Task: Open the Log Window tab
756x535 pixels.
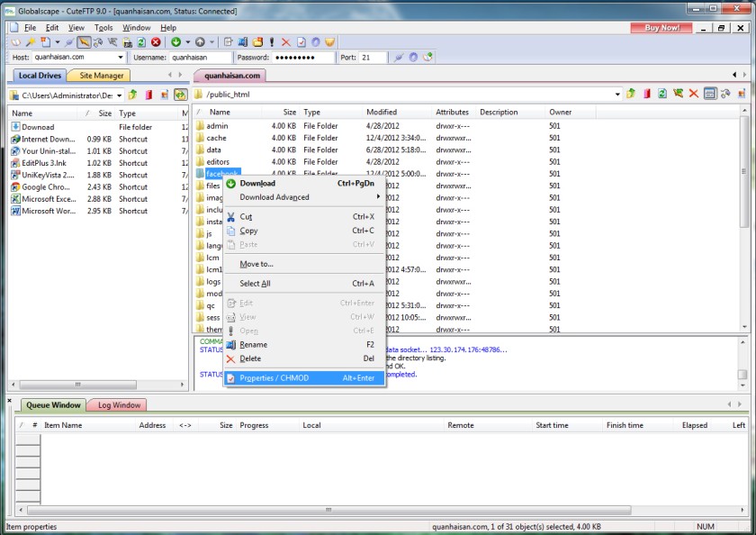Action: pos(119,405)
